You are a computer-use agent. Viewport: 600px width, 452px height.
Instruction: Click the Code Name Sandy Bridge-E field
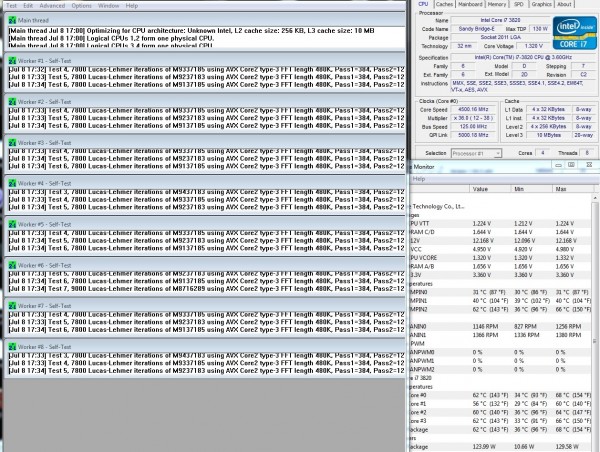point(476,29)
